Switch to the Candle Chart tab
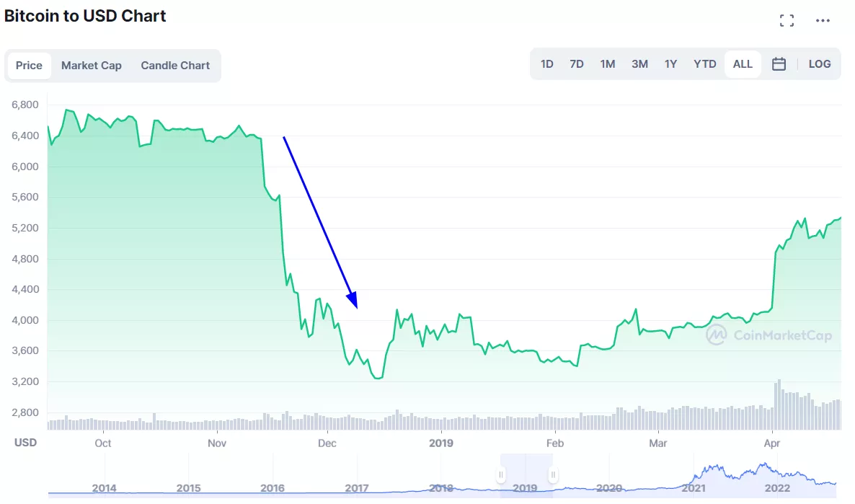855x504 pixels. [175, 66]
